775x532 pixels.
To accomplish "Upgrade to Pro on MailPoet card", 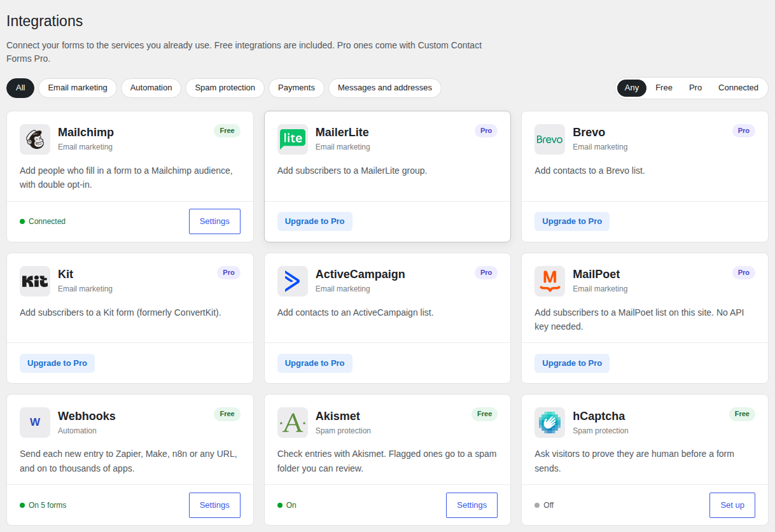I will coord(572,363).
